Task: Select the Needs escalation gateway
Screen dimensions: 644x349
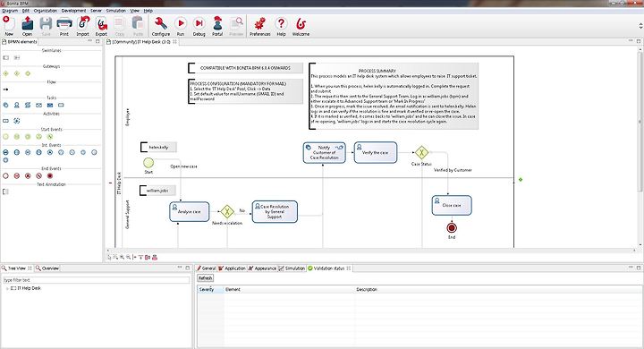Action: pyautogui.click(x=227, y=212)
